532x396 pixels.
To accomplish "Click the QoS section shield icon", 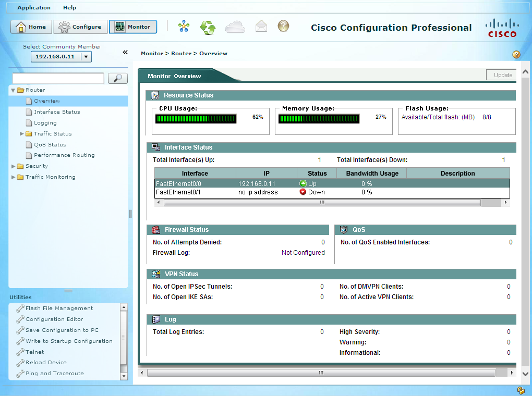I will click(x=344, y=230).
